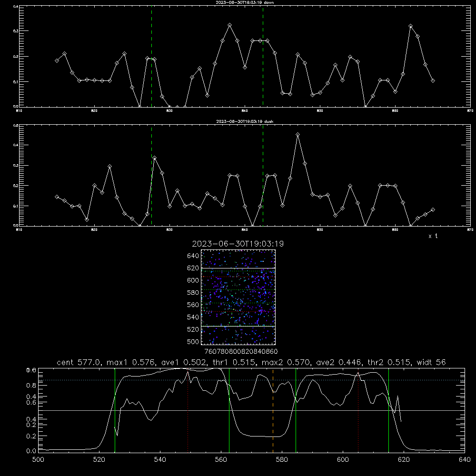
Task: Click the 'cent 577.0' value in the stats line
Action: pyautogui.click(x=79, y=362)
